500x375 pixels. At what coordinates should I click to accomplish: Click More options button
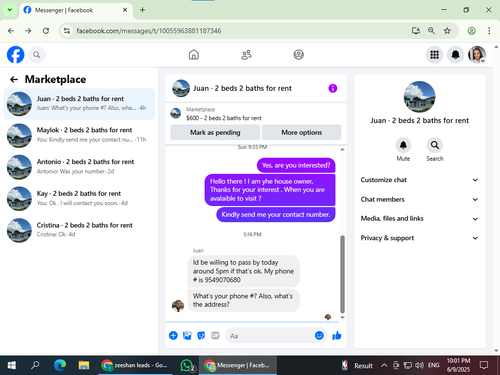(302, 132)
